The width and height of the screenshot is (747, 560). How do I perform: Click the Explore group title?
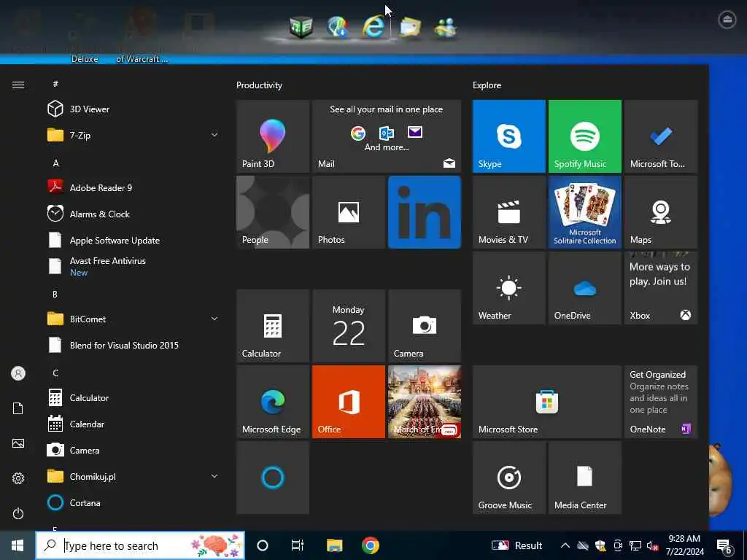tap(487, 85)
